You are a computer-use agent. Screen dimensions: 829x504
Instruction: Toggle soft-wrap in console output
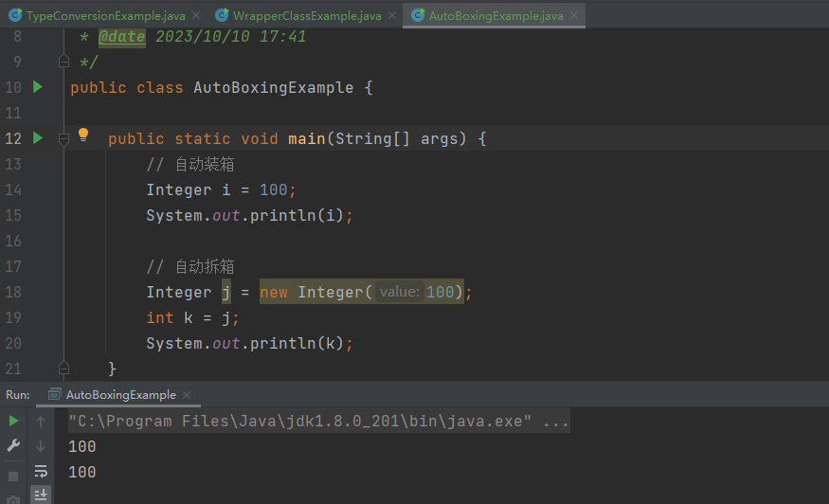41,471
